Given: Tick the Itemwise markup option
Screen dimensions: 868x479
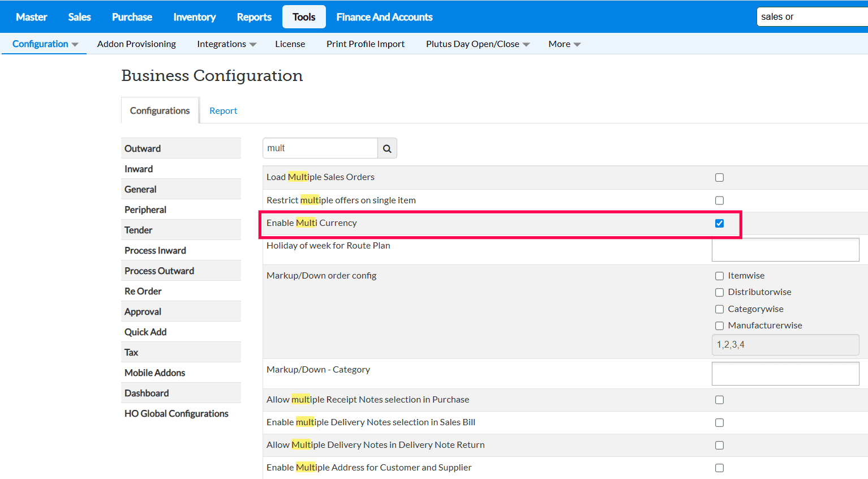Looking at the screenshot, I should pos(719,276).
